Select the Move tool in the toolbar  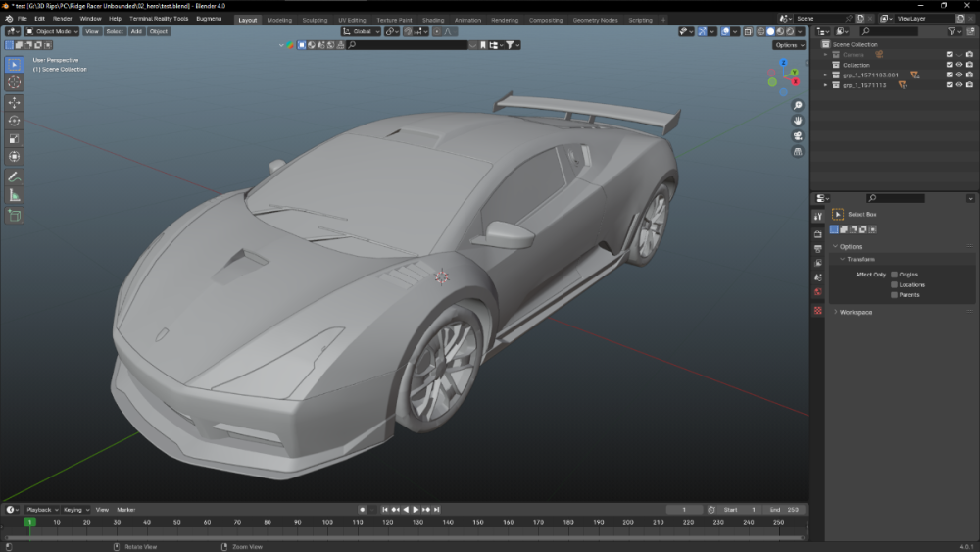click(15, 102)
